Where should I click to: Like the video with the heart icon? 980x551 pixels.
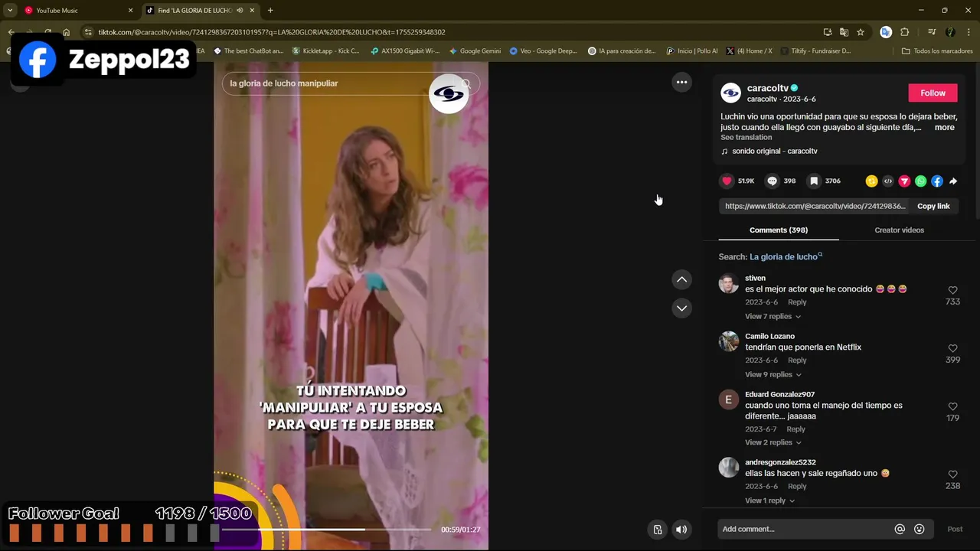pyautogui.click(x=727, y=181)
